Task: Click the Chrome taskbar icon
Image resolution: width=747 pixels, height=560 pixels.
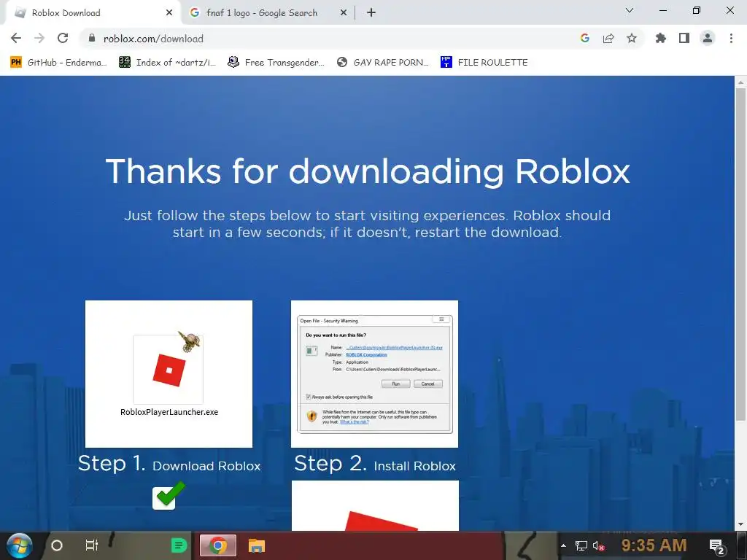Action: point(217,545)
